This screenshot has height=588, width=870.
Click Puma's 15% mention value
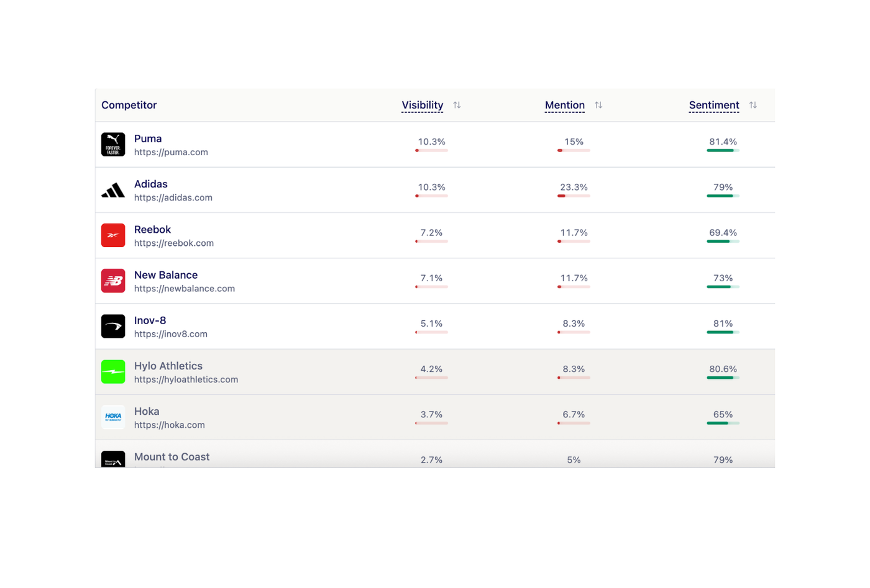[574, 142]
